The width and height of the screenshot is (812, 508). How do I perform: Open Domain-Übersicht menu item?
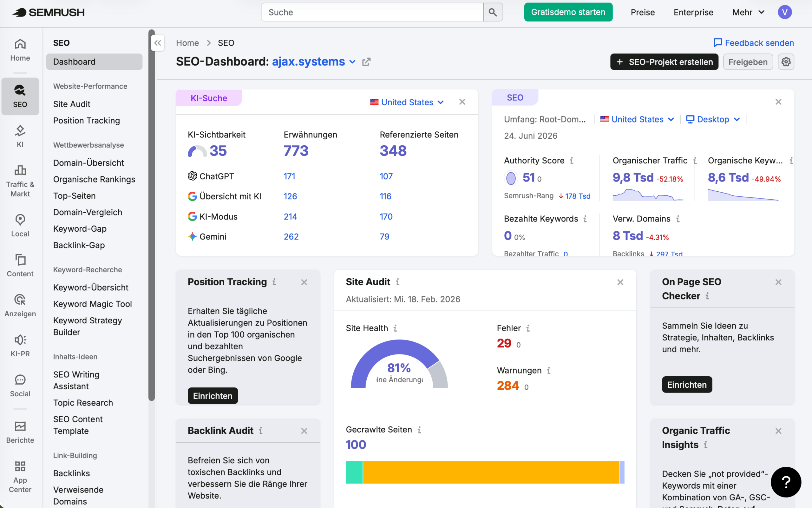point(88,163)
